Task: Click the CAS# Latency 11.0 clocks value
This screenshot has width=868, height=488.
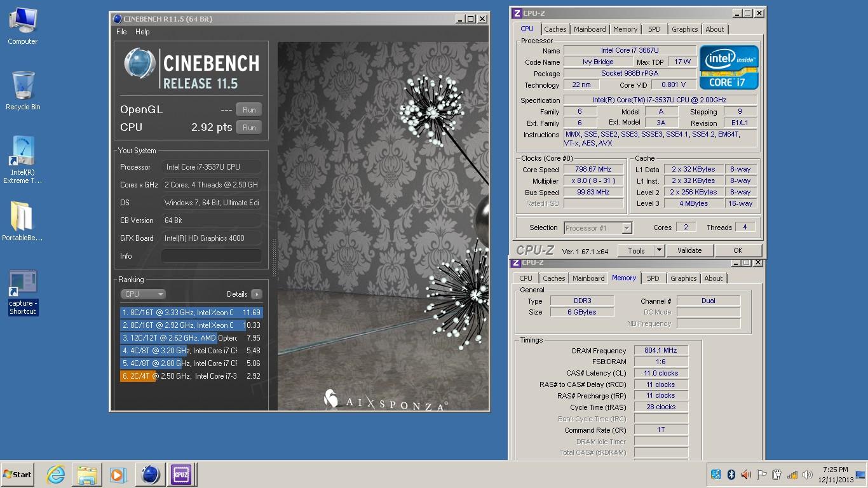Action: pos(661,374)
